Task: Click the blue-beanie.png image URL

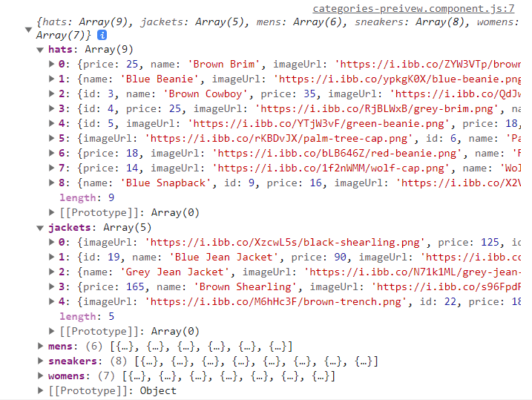Action: pyautogui.click(x=398, y=79)
